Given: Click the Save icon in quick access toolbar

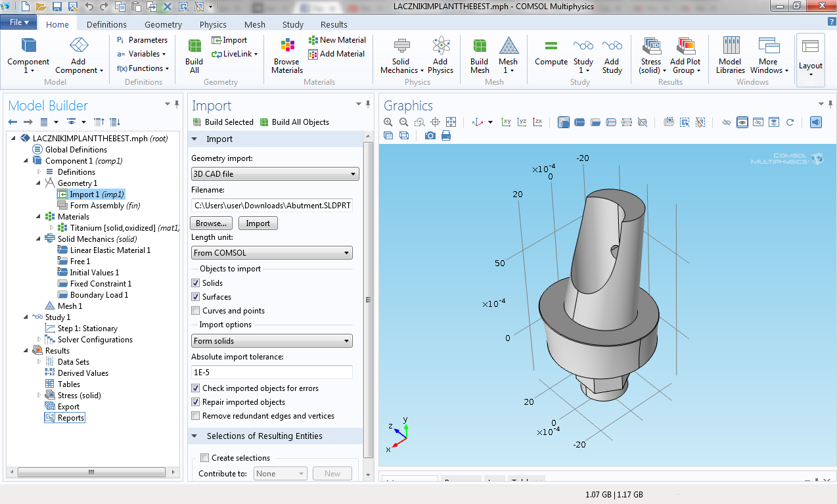Looking at the screenshot, I should pyautogui.click(x=57, y=7).
